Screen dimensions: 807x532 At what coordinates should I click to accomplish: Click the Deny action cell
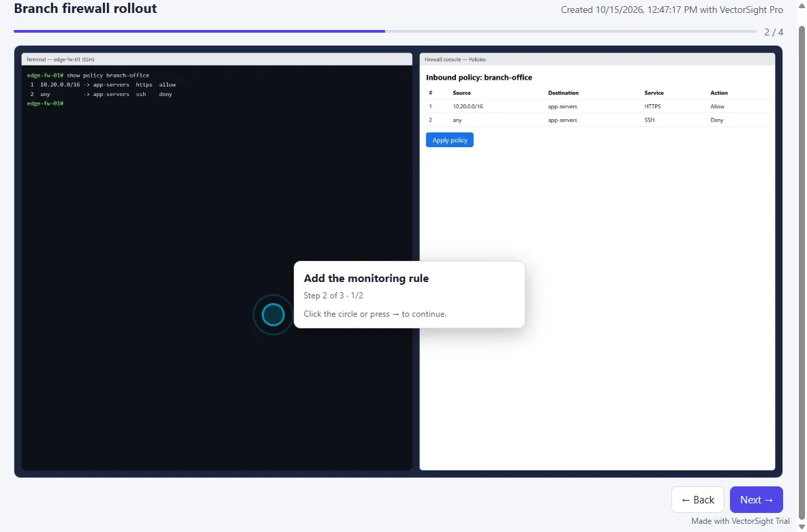pos(716,120)
